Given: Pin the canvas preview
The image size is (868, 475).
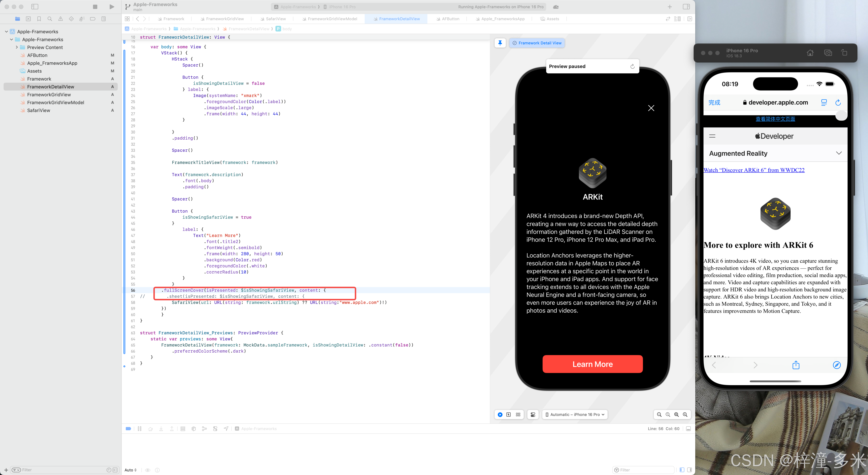Looking at the screenshot, I should click(x=500, y=43).
